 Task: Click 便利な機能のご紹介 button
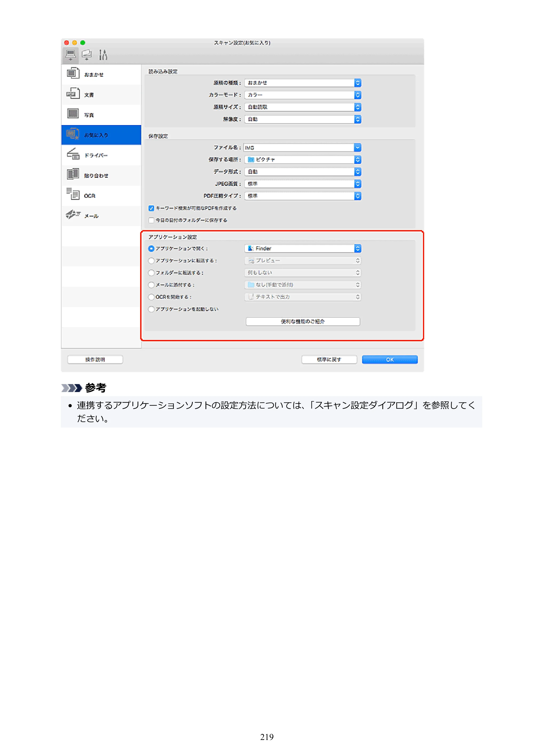(x=303, y=321)
